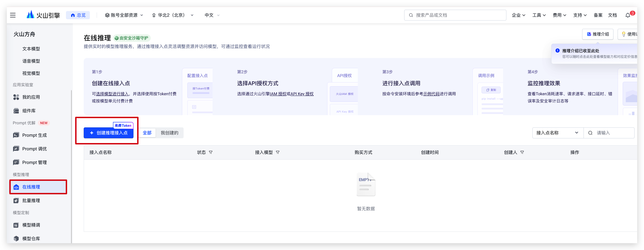644x250 pixels.
Task: Click the 我的应用 sidebar icon
Action: point(16,97)
